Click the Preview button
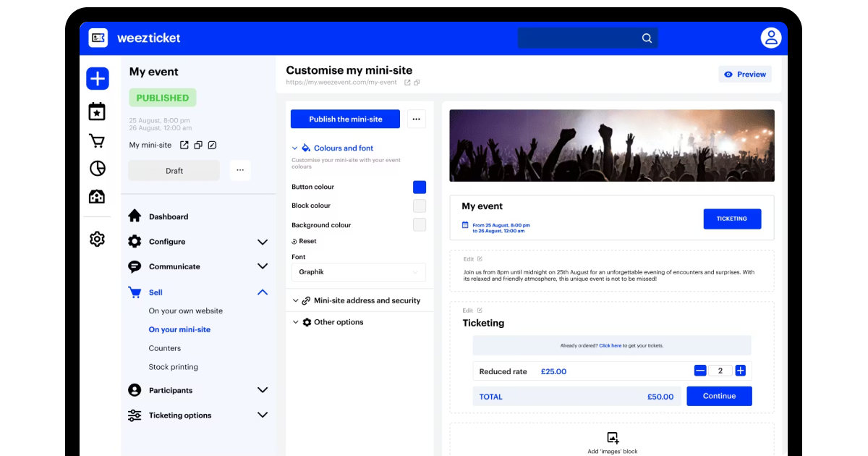The image size is (868, 456). click(x=745, y=75)
